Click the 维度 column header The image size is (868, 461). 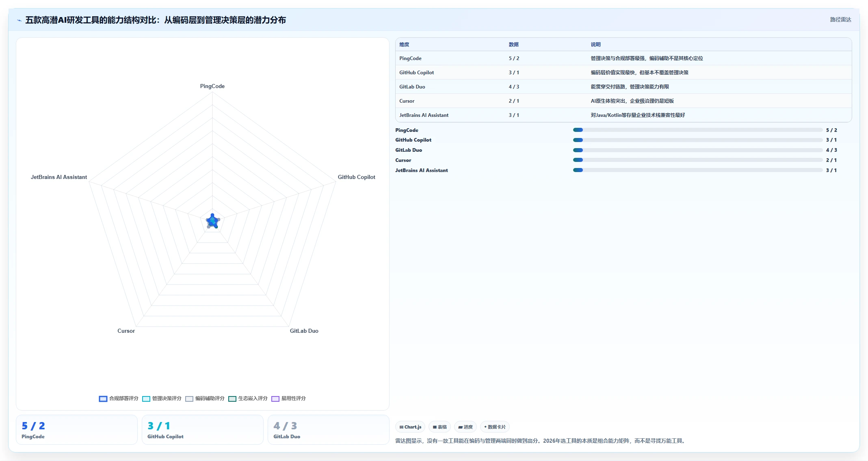[404, 45]
